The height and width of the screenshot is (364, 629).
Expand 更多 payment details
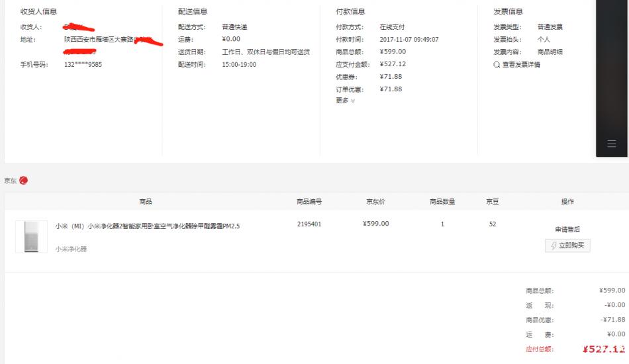coord(346,101)
